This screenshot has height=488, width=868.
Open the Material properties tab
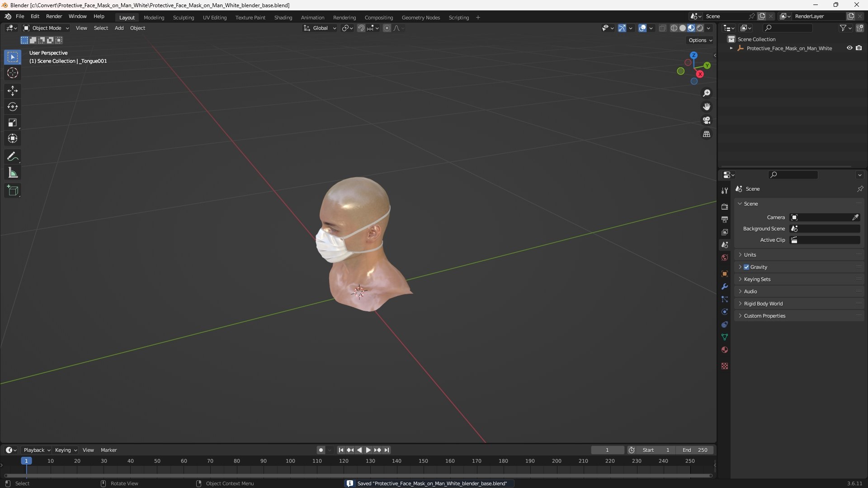click(x=725, y=350)
